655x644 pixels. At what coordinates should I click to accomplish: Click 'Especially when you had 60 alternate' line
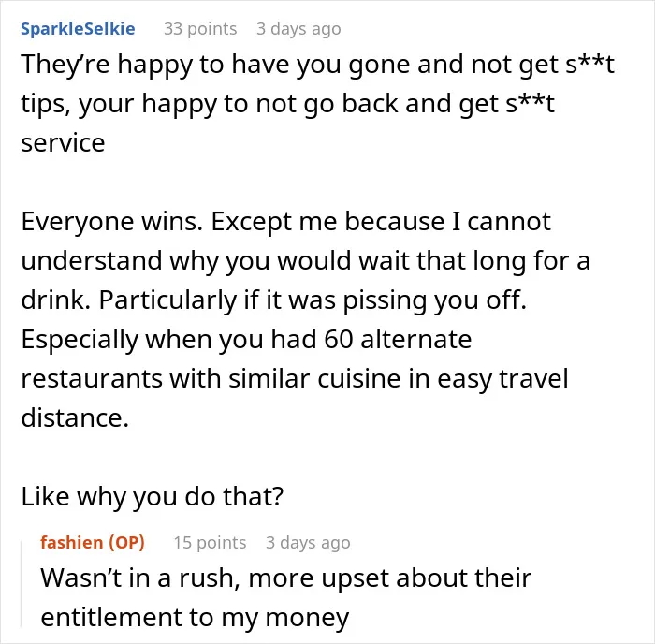point(246,340)
